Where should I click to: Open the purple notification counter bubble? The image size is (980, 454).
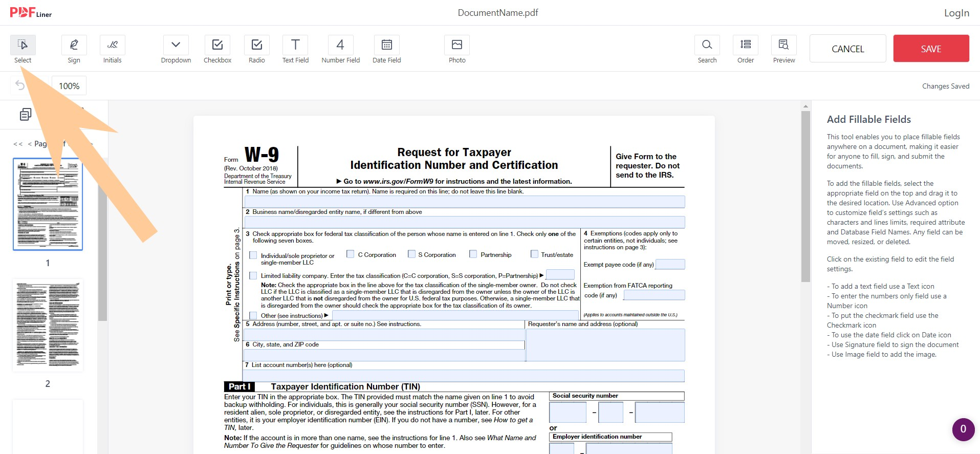point(963,429)
